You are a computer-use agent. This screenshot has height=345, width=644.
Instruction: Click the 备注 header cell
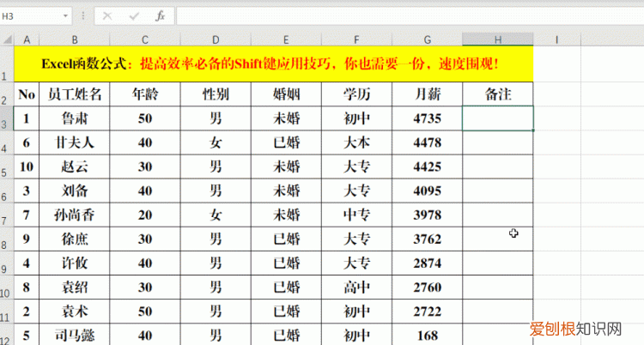[498, 94]
